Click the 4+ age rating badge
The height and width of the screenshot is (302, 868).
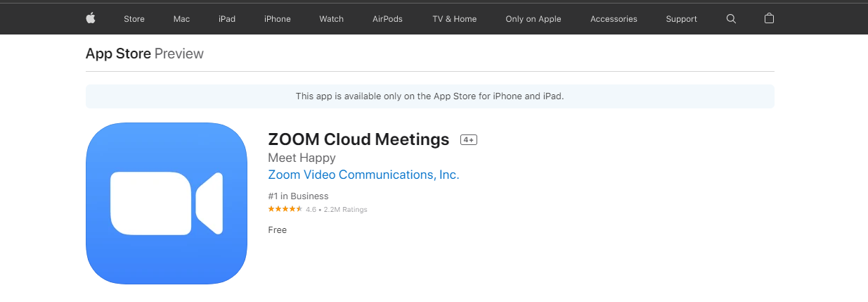point(469,140)
